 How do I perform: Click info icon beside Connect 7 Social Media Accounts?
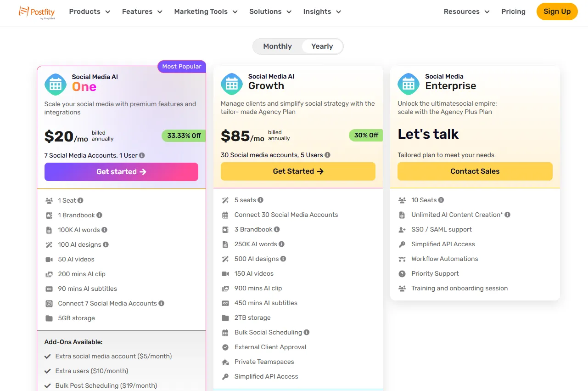(161, 303)
